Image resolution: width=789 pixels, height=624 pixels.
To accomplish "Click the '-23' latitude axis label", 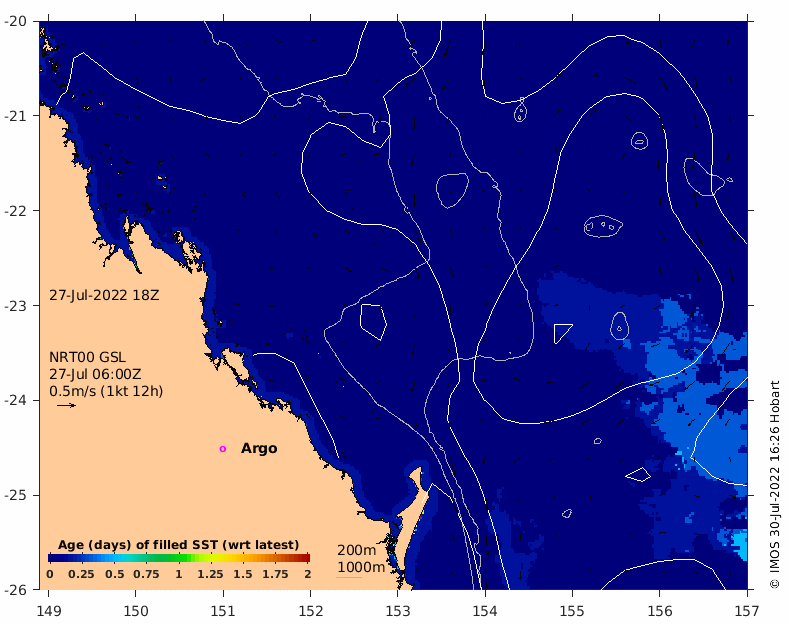I will (x=16, y=305).
